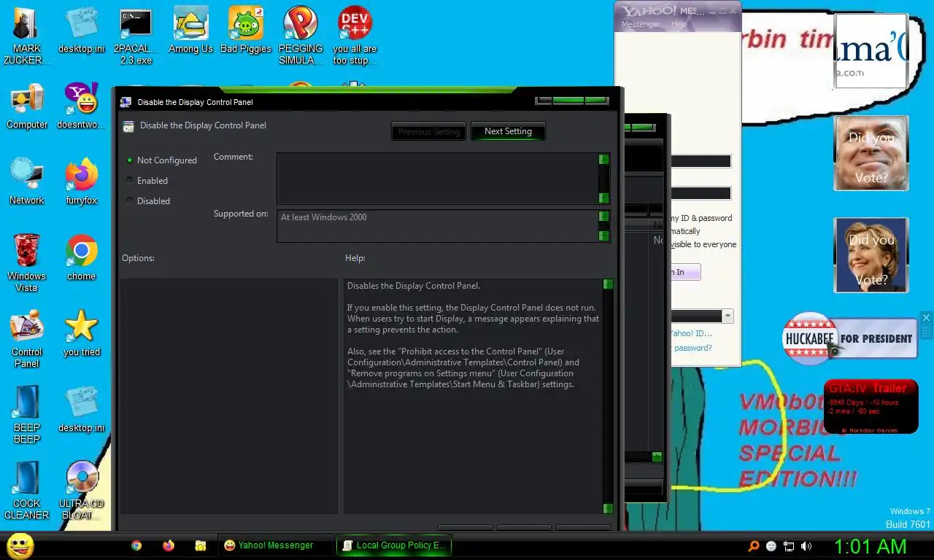The image size is (934, 560).
Task: Launch Chrome from the taskbar
Action: pyautogui.click(x=136, y=545)
